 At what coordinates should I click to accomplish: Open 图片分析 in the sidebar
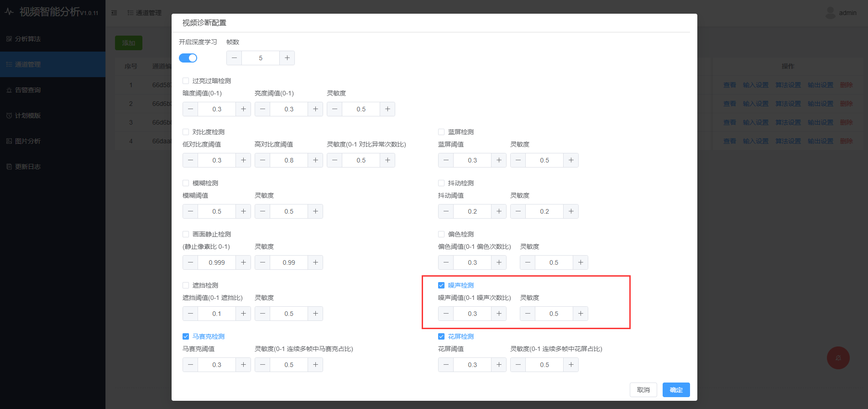[52, 141]
